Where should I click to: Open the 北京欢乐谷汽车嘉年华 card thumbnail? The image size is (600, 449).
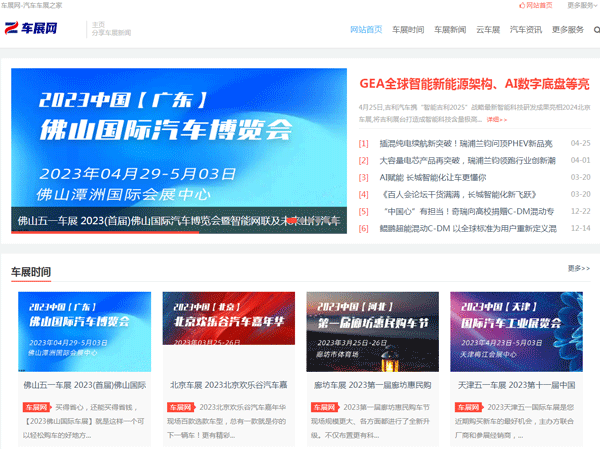(x=229, y=318)
